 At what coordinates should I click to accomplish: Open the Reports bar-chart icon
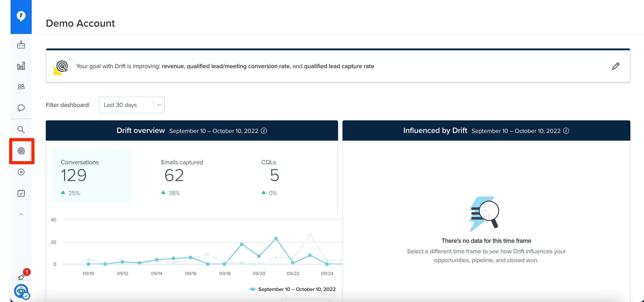21,66
